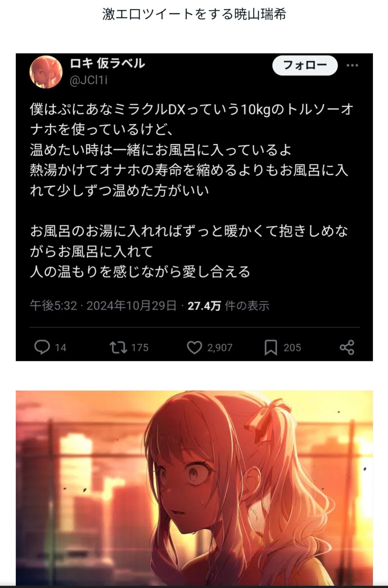This screenshot has width=388, height=588.
Task: Bookmark the tweet with bookmark icon
Action: pos(271,347)
